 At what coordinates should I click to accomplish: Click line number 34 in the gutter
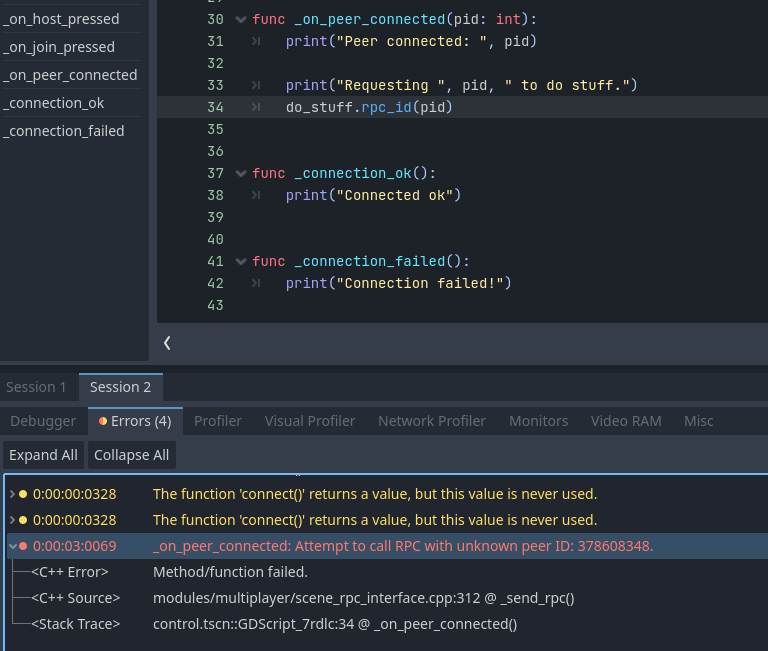click(215, 107)
